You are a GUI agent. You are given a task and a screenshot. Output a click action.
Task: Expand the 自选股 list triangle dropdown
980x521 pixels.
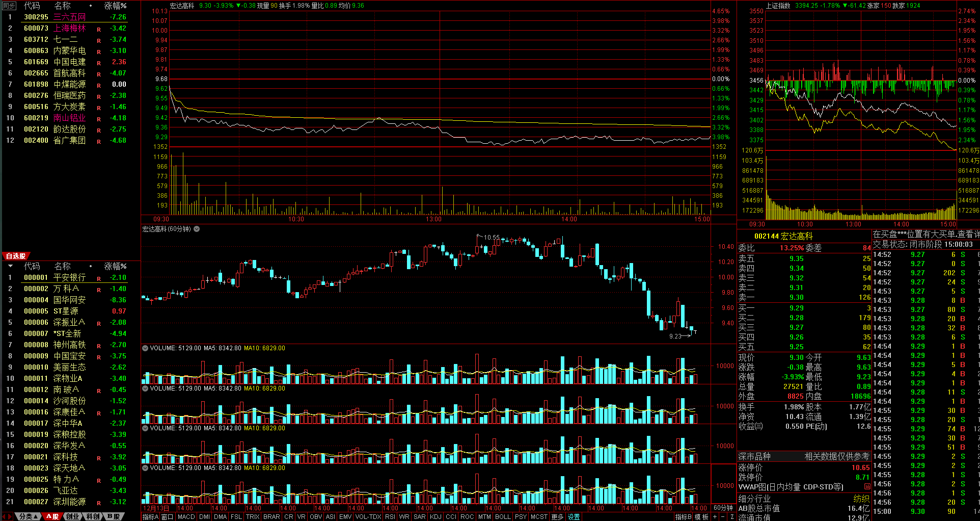10,266
